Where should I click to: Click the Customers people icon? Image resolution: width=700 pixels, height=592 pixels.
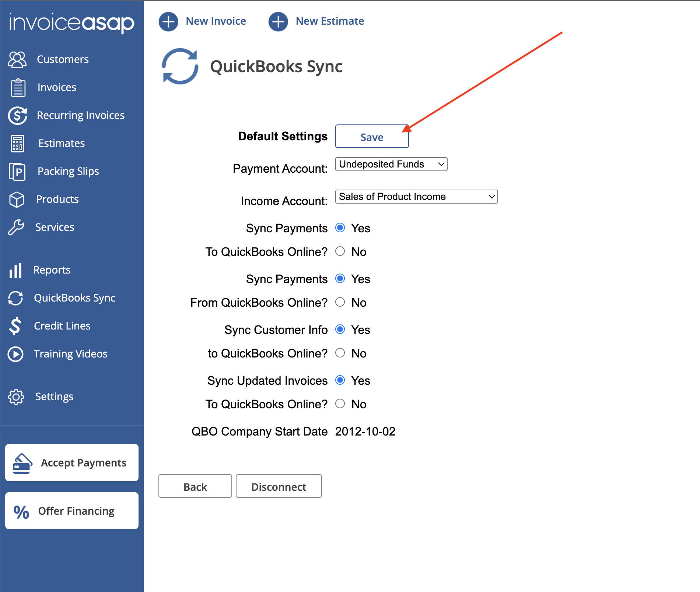tap(17, 59)
